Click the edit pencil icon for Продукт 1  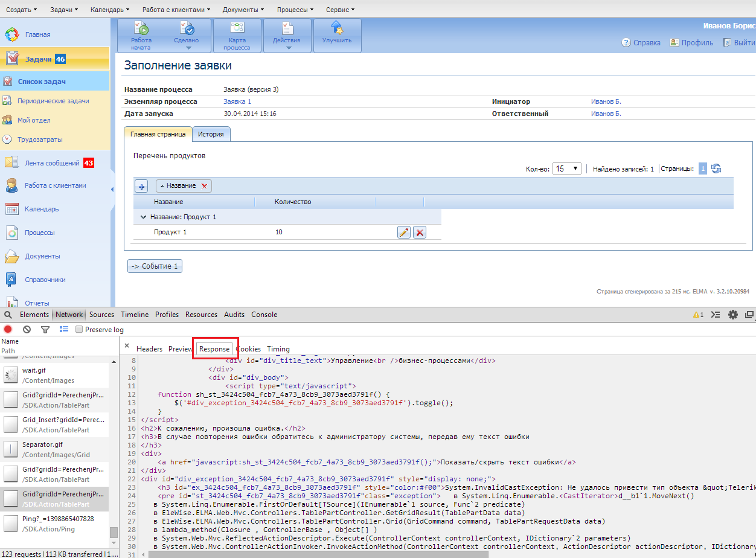[x=404, y=232]
